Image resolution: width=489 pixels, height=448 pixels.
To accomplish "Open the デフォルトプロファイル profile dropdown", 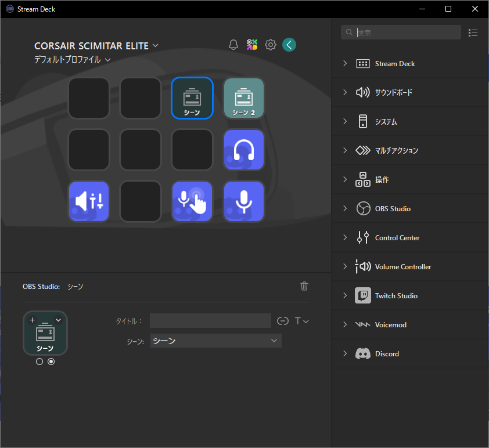I will (x=107, y=60).
